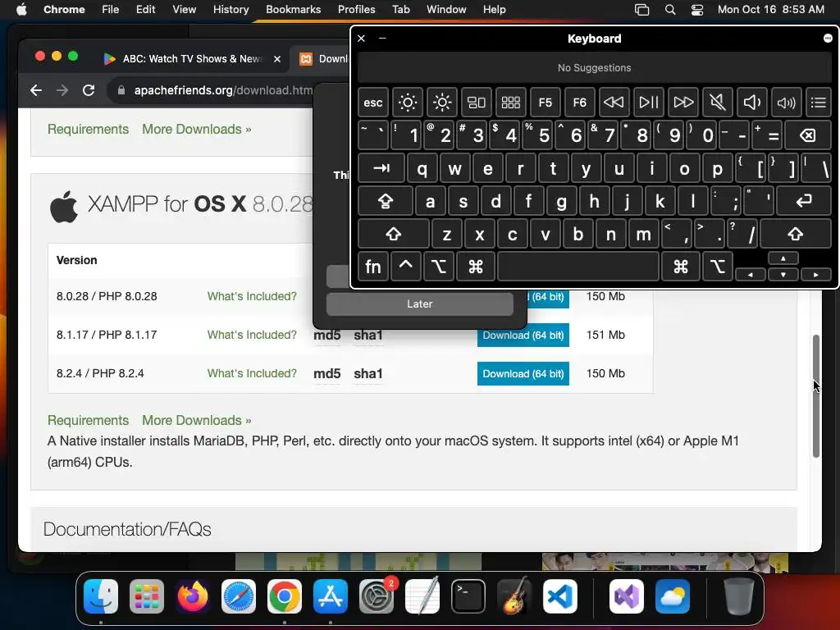
Task: Open Finder from the Dock
Action: [x=101, y=596]
